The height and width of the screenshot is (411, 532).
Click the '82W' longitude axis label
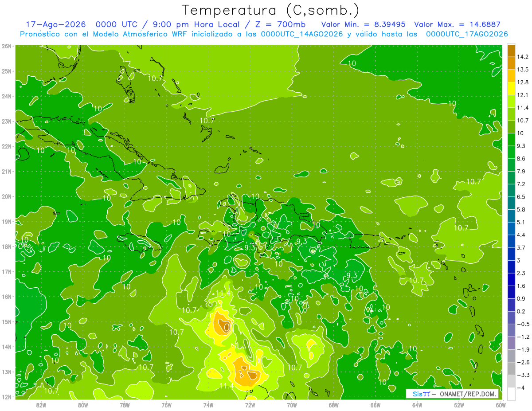tap(41, 405)
